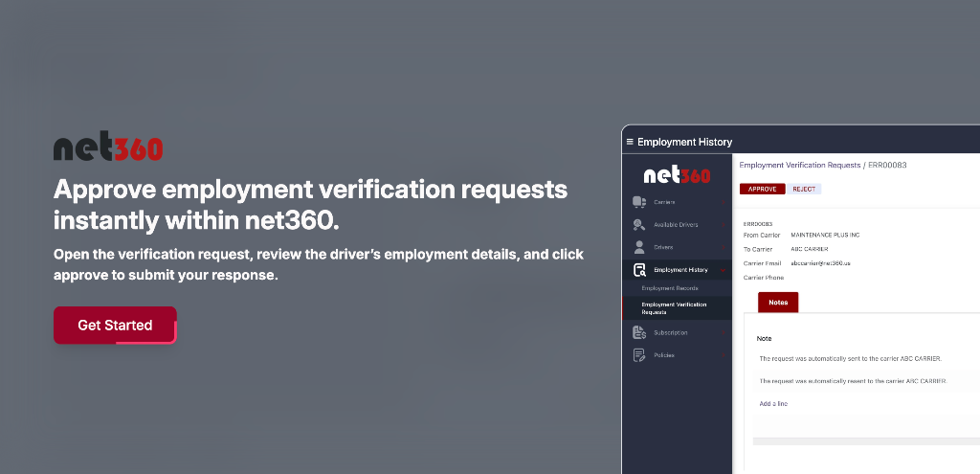Open Carriers in the sidebar

pos(664,202)
